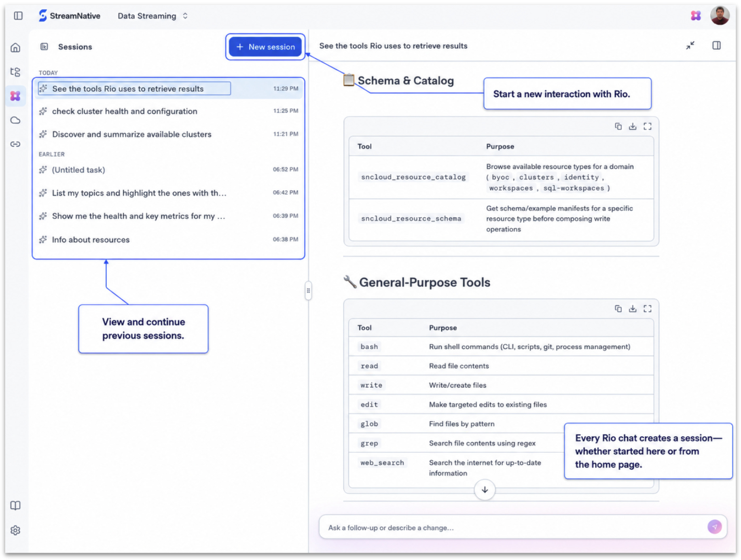Open the Data Streaming product switcher
This screenshot has height=560, width=741.
(153, 16)
